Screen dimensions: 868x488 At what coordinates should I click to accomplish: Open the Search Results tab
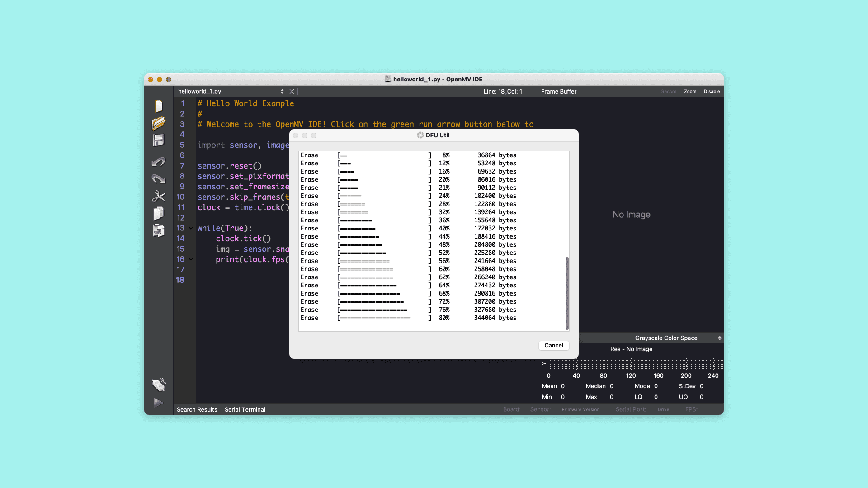coord(197,409)
